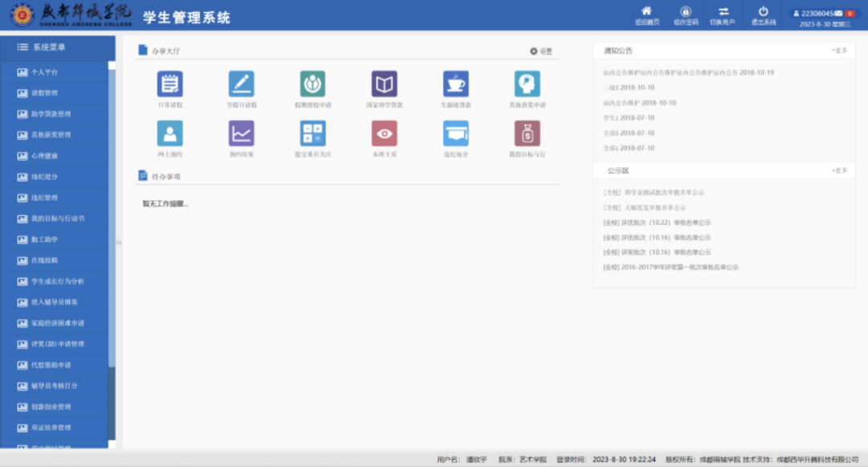Viewport: 868px width, 467px height.
Task: Open the 节假日请假 pencil icon
Action: tap(241, 84)
